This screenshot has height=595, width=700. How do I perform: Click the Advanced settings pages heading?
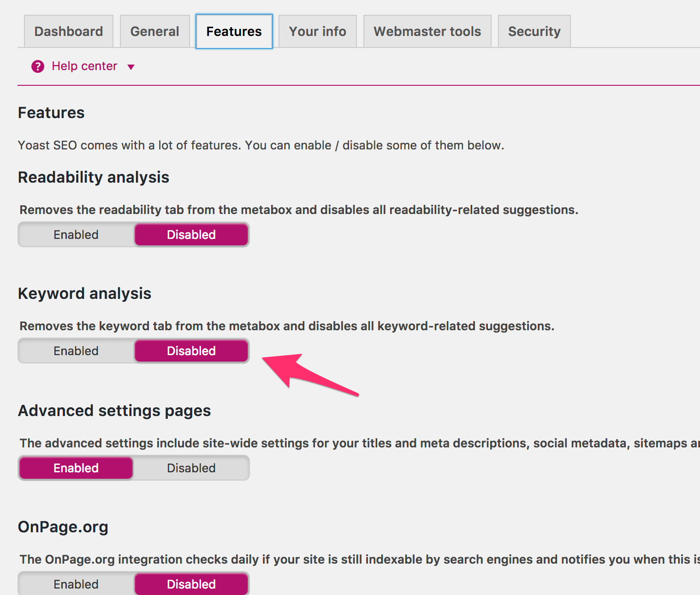click(x=114, y=411)
